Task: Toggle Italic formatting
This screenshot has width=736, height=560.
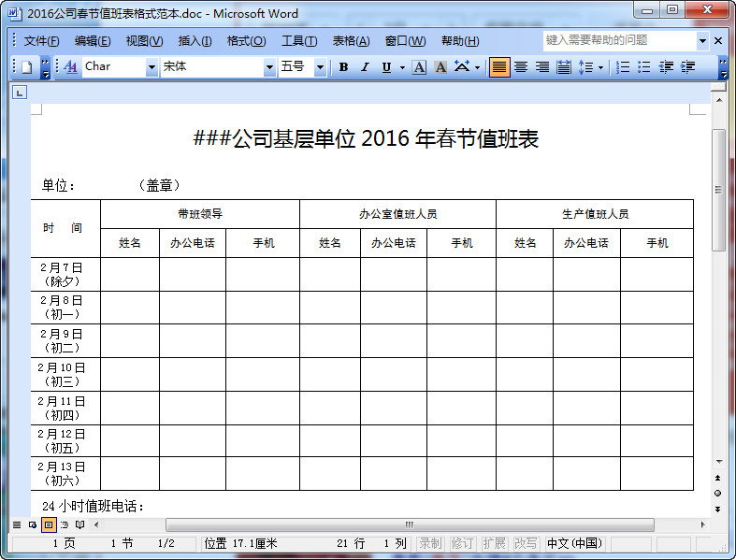Action: tap(365, 67)
